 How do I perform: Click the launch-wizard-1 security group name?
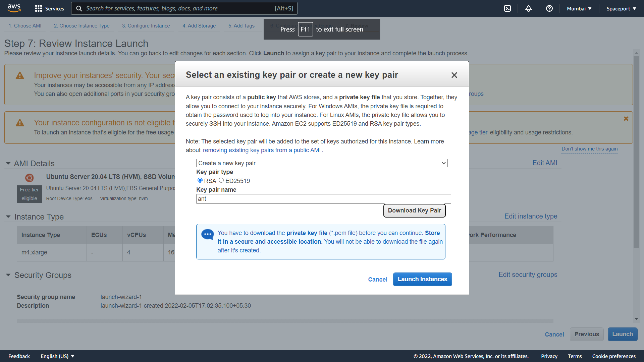pos(121,297)
